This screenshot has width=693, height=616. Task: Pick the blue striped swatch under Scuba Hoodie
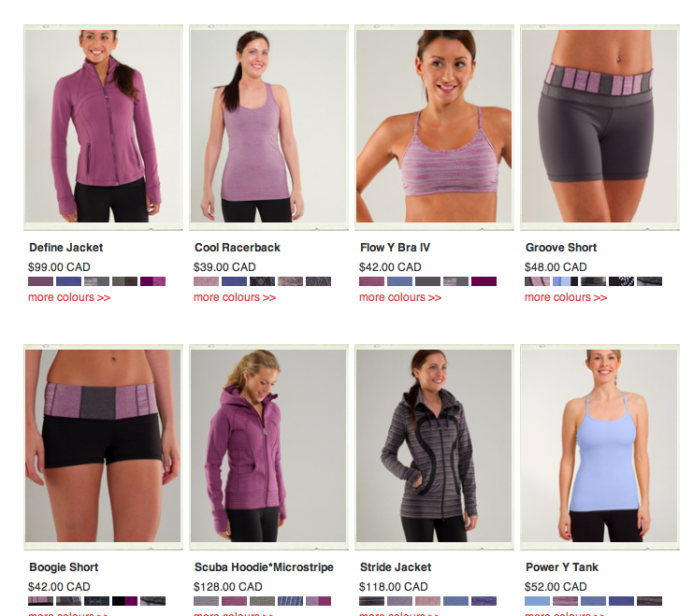click(290, 601)
